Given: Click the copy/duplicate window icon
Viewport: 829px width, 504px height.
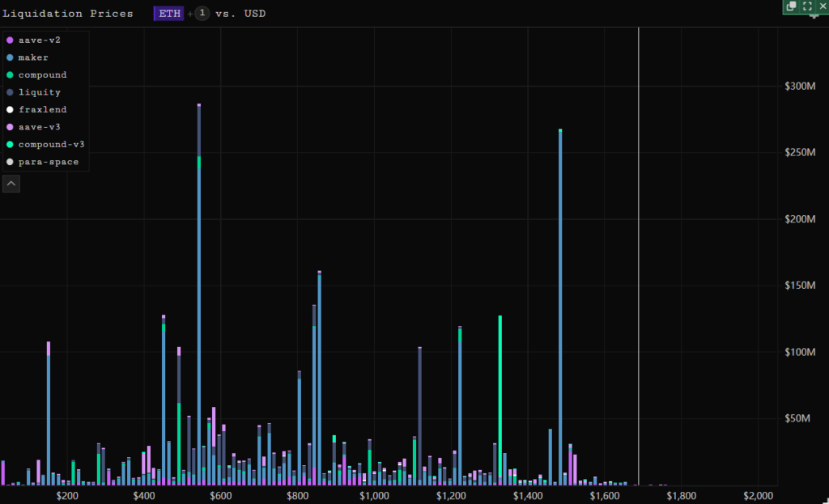Looking at the screenshot, I should tap(791, 6).
